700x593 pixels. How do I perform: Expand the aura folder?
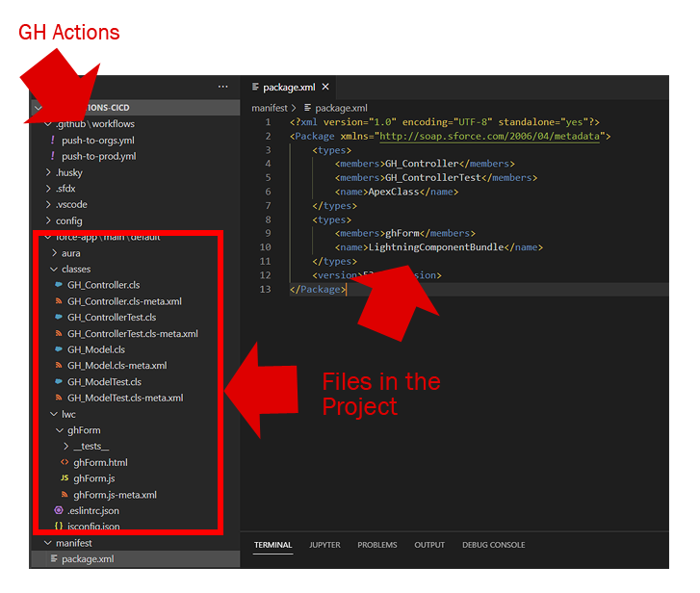(x=54, y=253)
